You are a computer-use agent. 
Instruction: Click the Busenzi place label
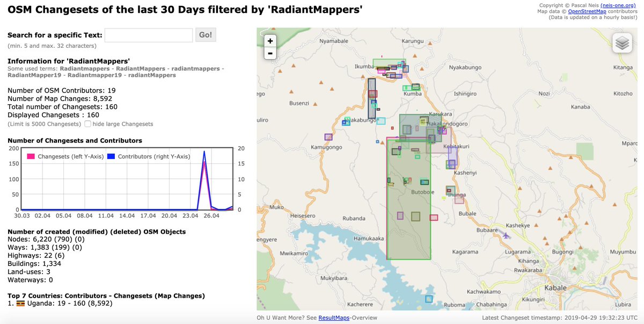[x=299, y=103]
